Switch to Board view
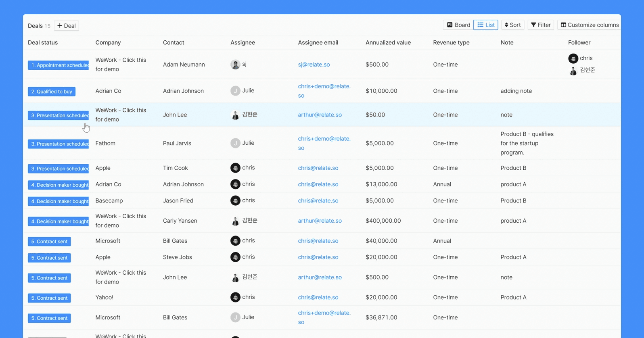This screenshot has width=644, height=338. tap(458, 25)
